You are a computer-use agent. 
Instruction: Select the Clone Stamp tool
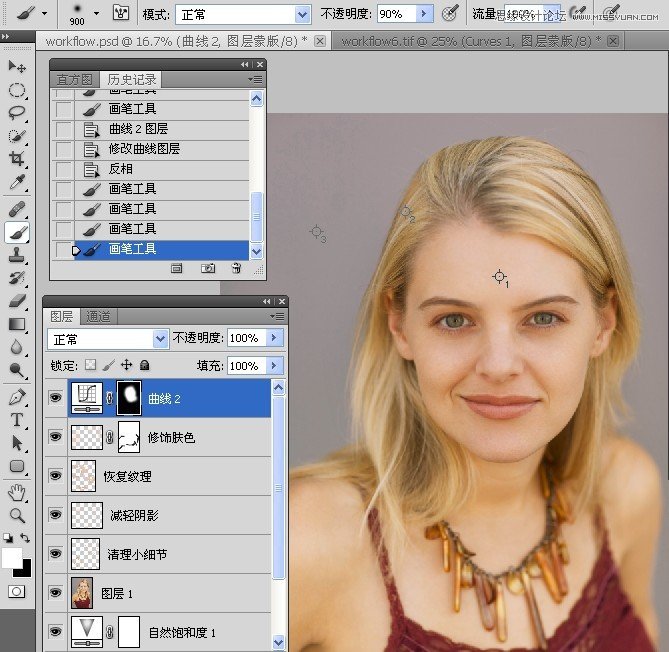point(17,255)
